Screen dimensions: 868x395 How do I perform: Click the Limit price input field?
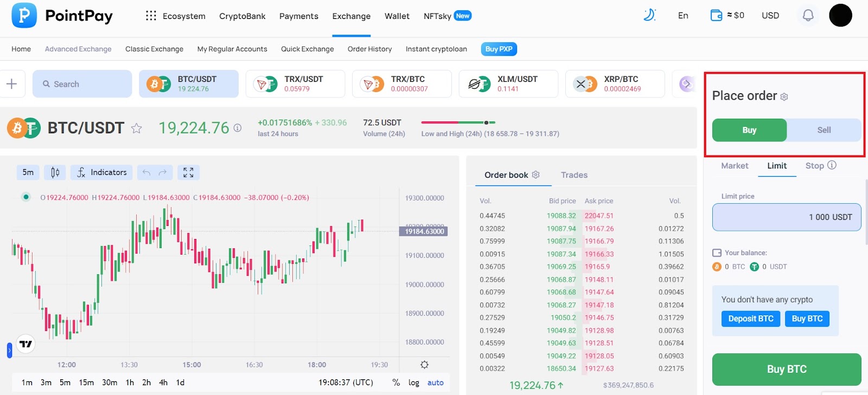tap(787, 217)
